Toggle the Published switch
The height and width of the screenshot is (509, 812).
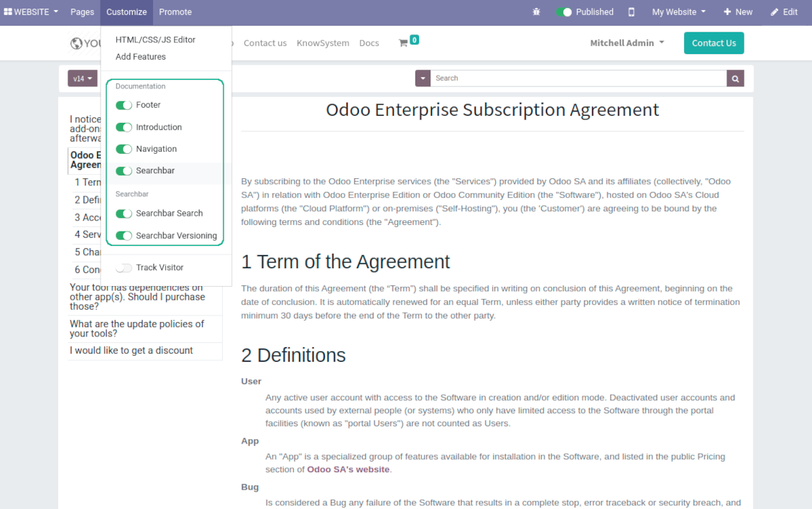(x=563, y=12)
